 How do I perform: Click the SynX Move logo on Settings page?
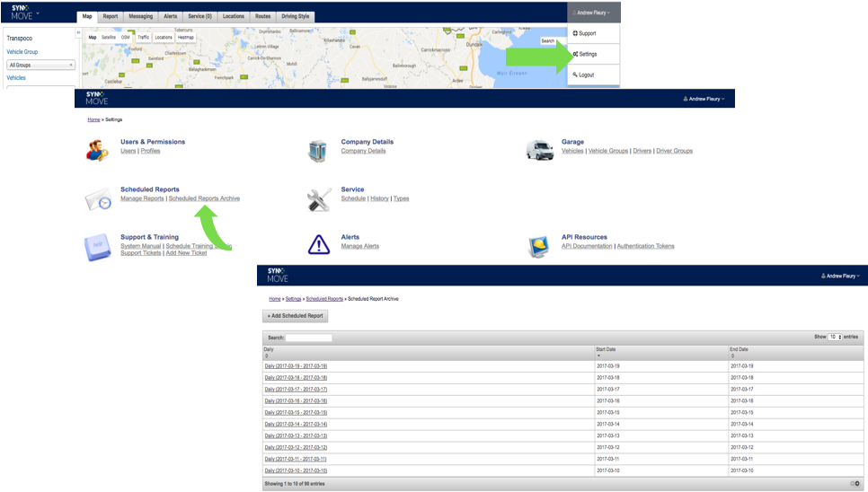point(97,98)
